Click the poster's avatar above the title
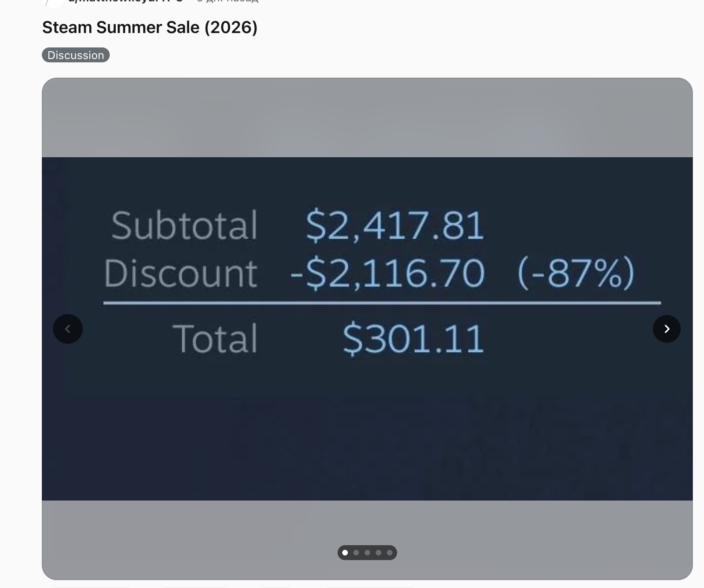 point(53,2)
